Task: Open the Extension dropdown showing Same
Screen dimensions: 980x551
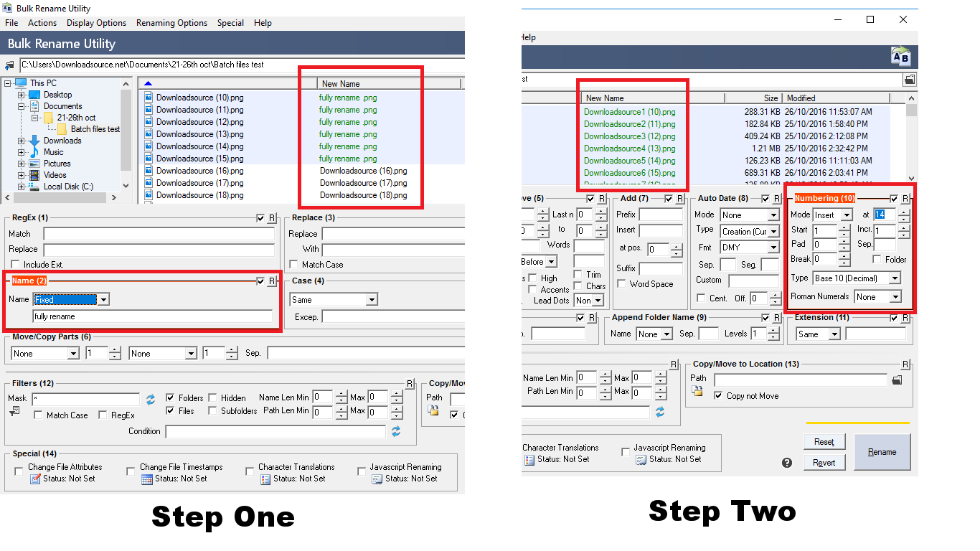Action: click(x=819, y=334)
